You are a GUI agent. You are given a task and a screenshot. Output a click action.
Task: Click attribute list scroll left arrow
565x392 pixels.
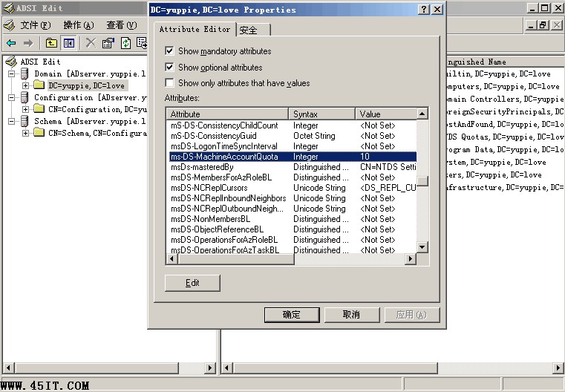tap(172, 258)
